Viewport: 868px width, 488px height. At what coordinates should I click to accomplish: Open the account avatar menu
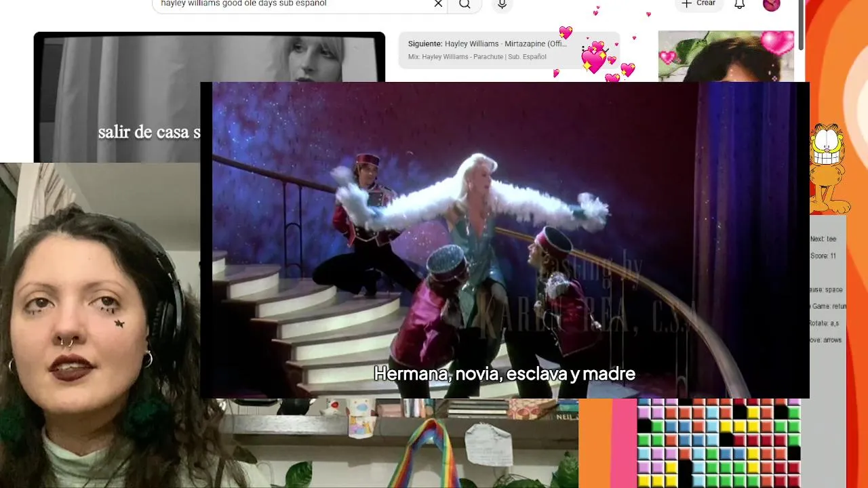click(772, 4)
